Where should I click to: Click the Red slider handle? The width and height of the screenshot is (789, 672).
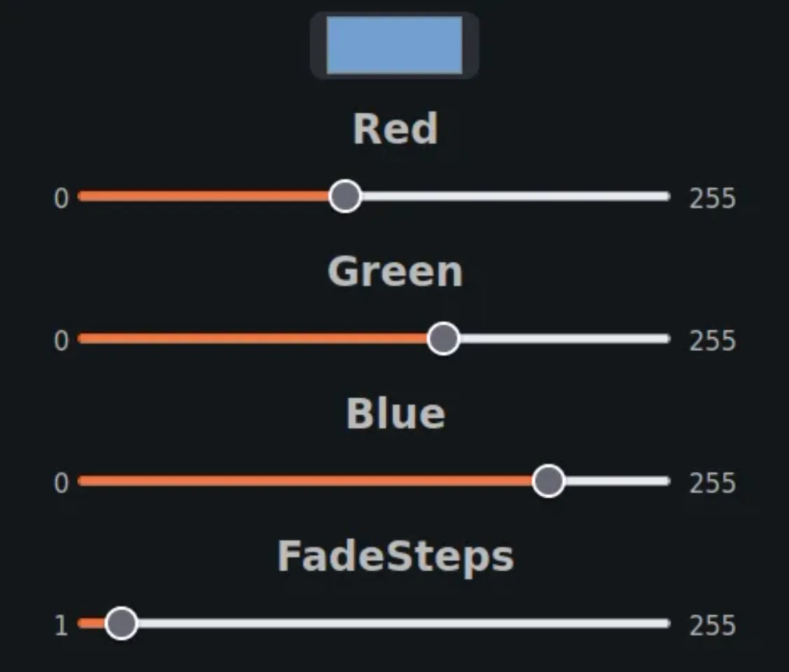345,197
